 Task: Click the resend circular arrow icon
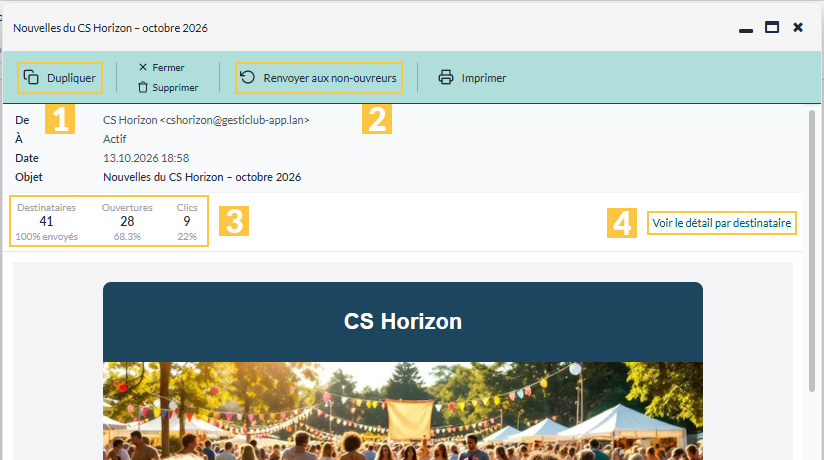tap(248, 77)
